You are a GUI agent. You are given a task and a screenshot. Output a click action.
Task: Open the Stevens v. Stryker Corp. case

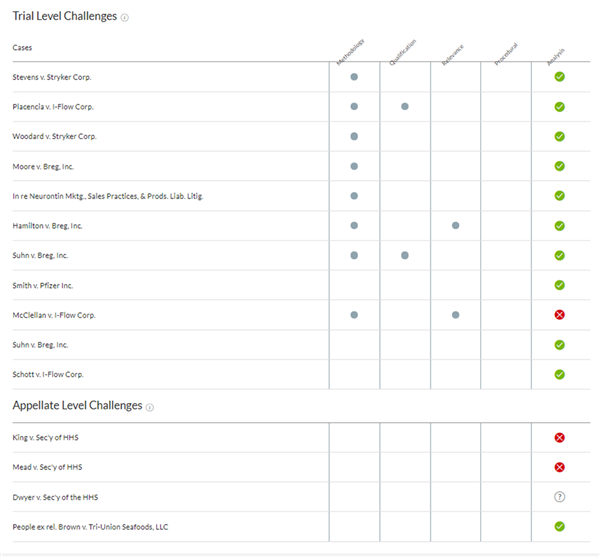click(52, 77)
